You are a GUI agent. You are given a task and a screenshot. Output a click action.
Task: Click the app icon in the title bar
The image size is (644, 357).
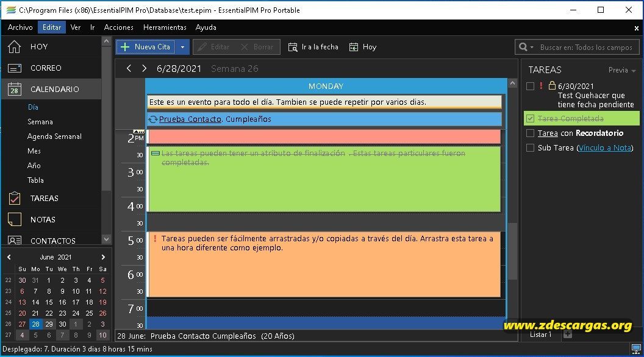[x=11, y=10]
